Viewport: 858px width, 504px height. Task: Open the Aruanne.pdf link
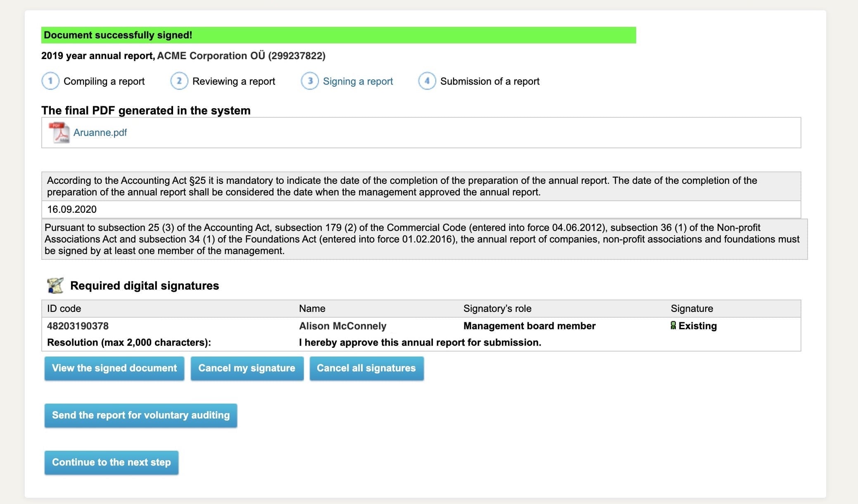pyautogui.click(x=100, y=133)
